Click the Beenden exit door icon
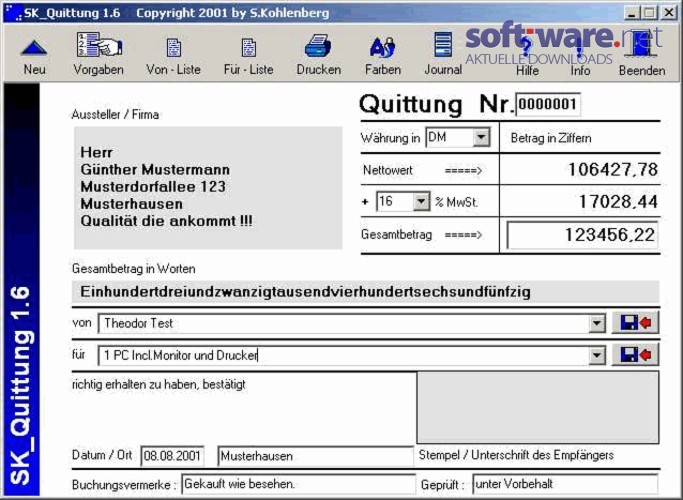 642,44
